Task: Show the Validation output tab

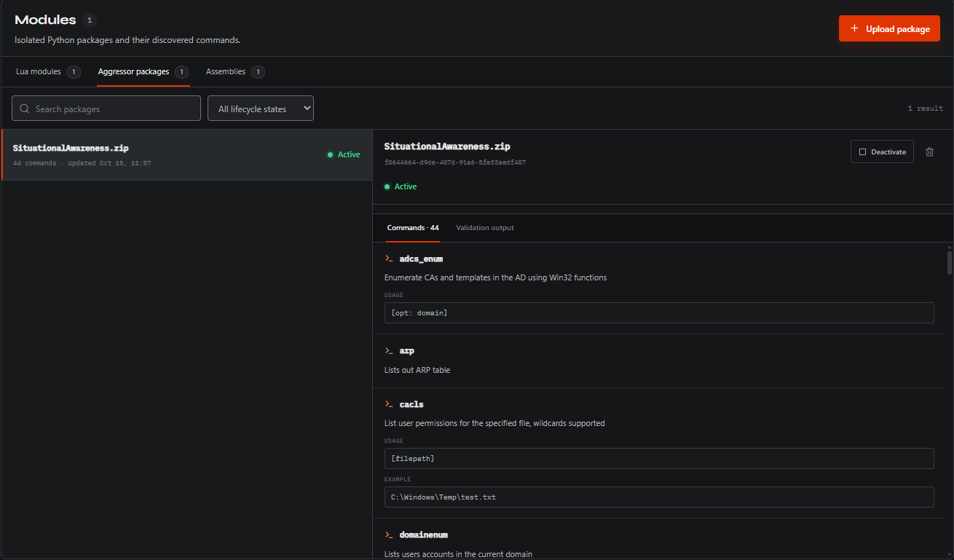Action: (x=485, y=228)
